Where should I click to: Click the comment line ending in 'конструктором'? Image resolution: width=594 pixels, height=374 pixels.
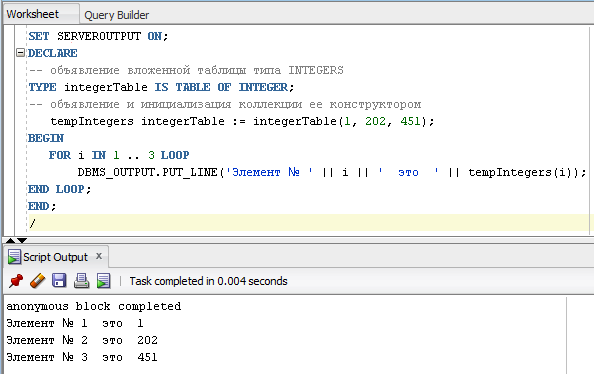(225, 105)
